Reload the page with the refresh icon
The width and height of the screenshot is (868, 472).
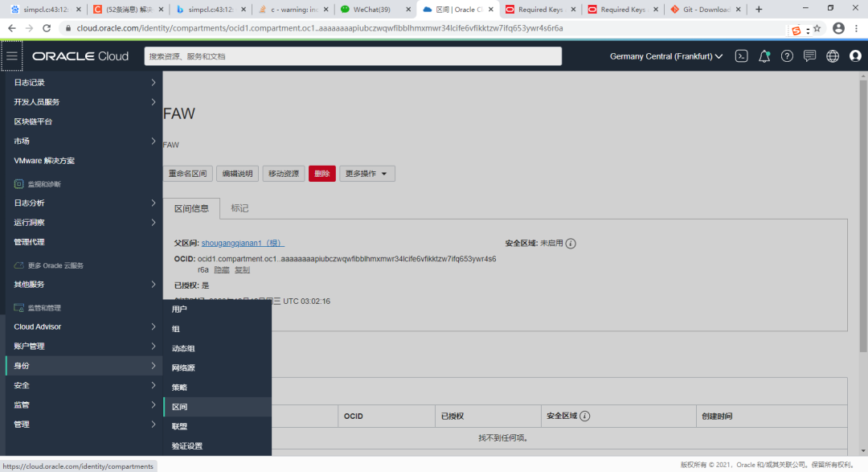pos(47,28)
